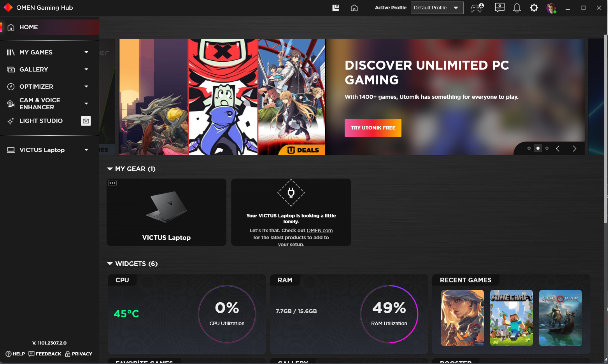This screenshot has height=364, width=608.
Task: Open MY GAMES in the sidebar
Action: (x=36, y=52)
